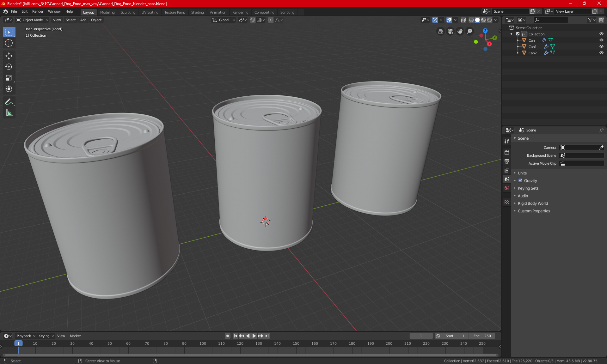The image size is (607, 364).
Task: Open the Output properties tab
Action: tap(507, 161)
